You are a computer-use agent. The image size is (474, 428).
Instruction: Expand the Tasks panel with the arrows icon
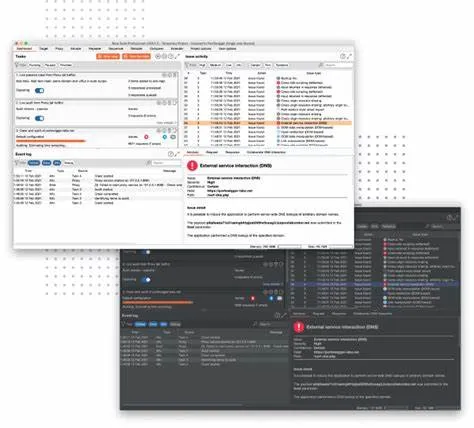pos(177,56)
